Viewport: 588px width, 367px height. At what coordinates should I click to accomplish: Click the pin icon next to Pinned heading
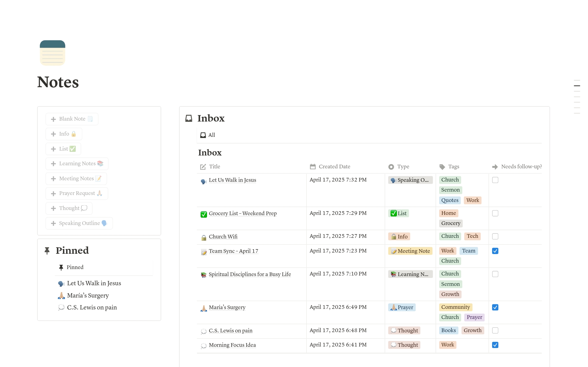(x=47, y=251)
